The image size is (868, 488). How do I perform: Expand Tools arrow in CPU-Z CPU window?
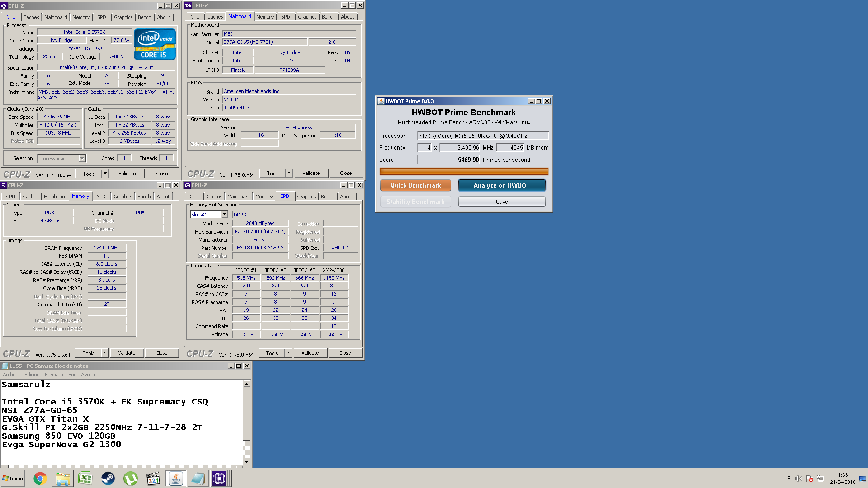tap(105, 174)
